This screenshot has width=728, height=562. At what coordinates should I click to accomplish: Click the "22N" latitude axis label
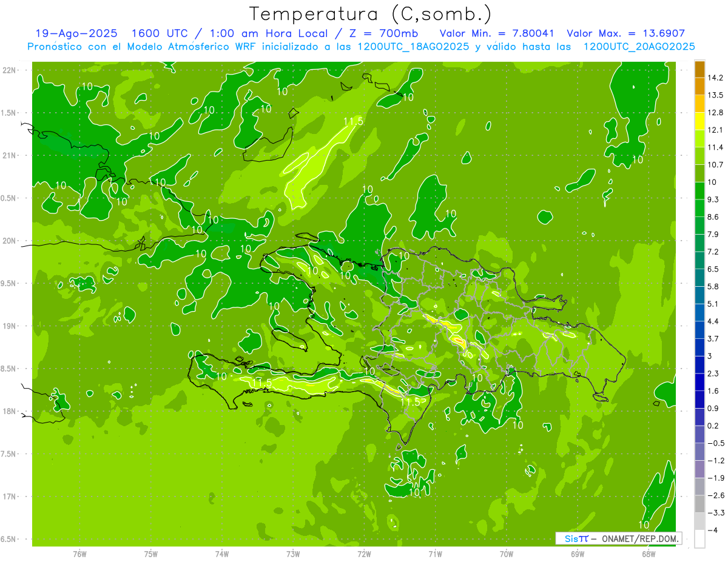pos(10,70)
